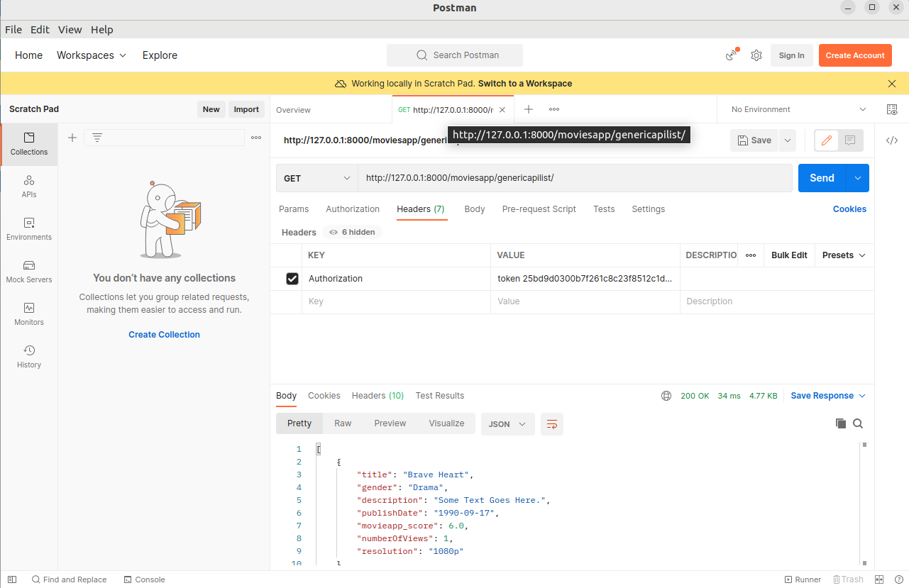Expand the Send button dropdown arrow
Screen dimensions: 909x588
click(858, 178)
